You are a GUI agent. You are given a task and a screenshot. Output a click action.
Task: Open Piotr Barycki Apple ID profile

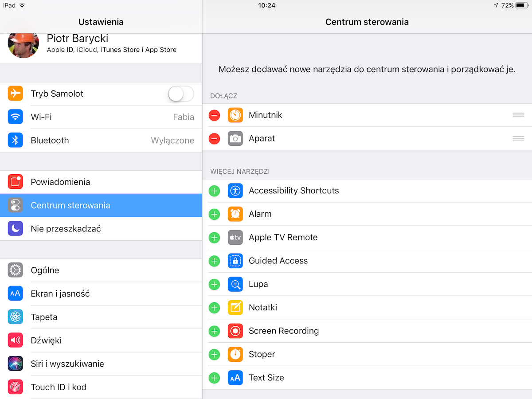click(101, 47)
